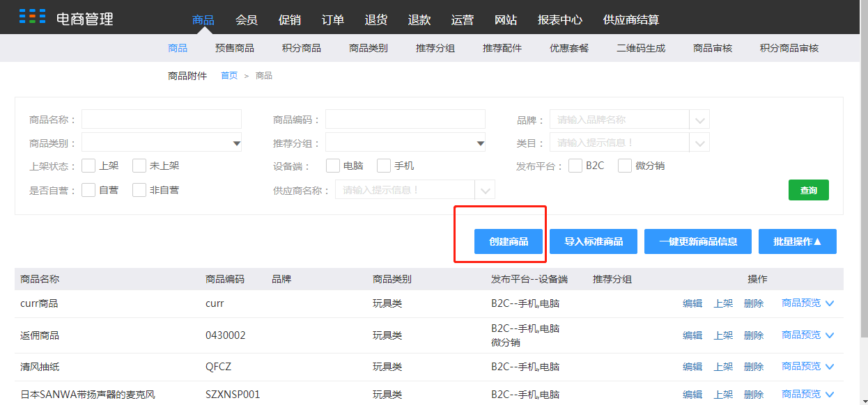Click the 一键更新商品信息 button

[x=698, y=241]
